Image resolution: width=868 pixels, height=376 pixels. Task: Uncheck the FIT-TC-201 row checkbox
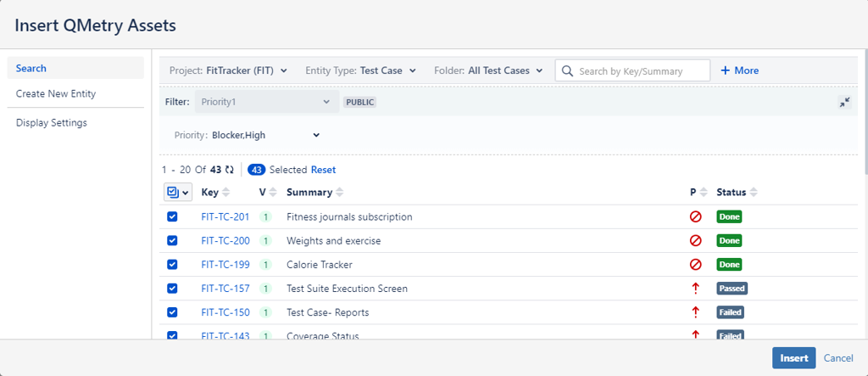pos(172,216)
